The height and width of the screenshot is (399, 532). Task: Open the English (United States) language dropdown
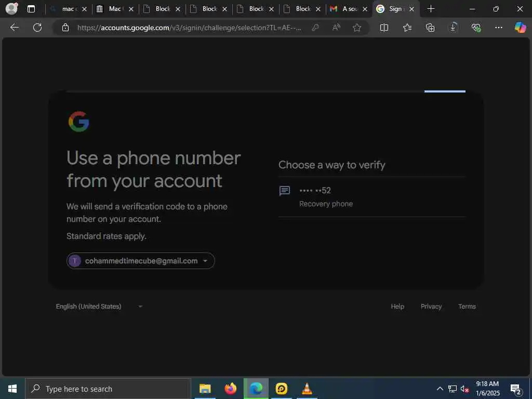click(x=99, y=307)
